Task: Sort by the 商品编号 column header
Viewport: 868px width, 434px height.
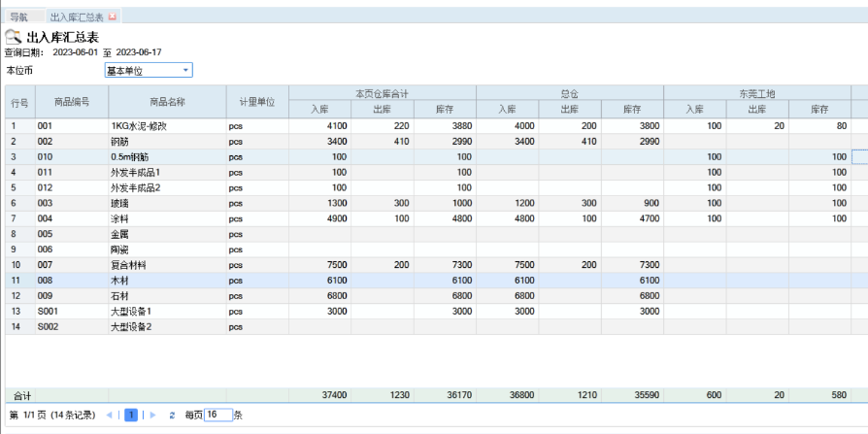Action: 71,102
